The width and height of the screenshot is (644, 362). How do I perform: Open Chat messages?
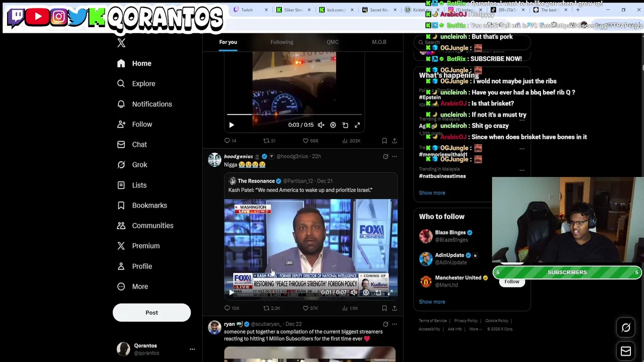click(132, 144)
